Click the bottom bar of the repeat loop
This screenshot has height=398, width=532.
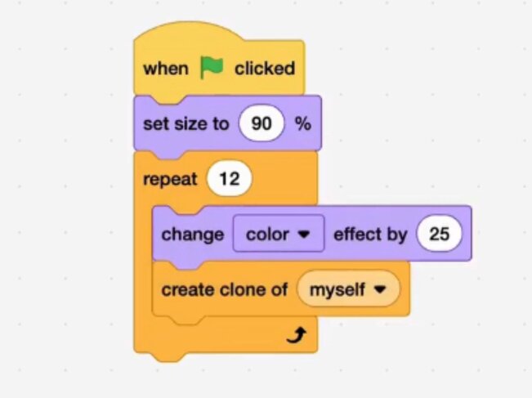click(226, 336)
